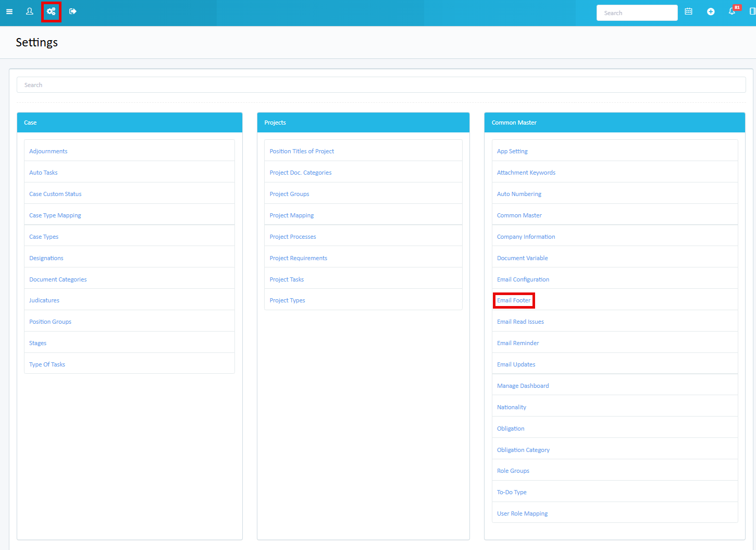
Task: Click the top header search field
Action: tap(637, 13)
